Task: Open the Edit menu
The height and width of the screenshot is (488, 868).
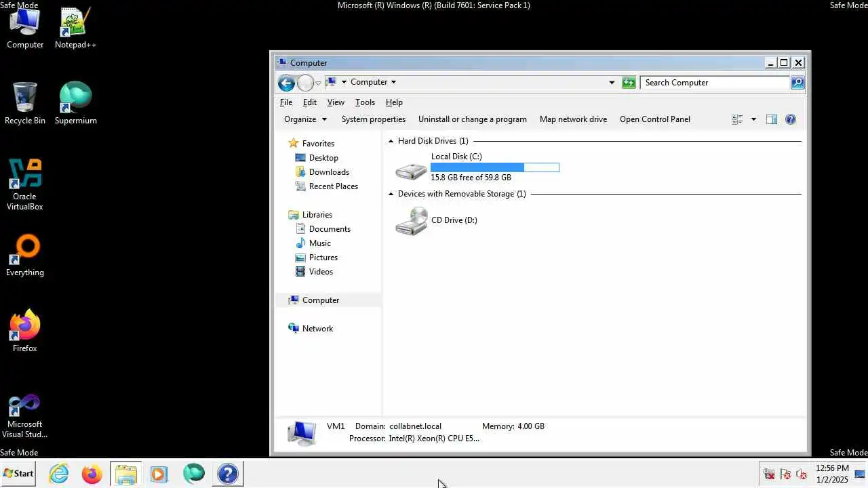Action: tap(310, 102)
